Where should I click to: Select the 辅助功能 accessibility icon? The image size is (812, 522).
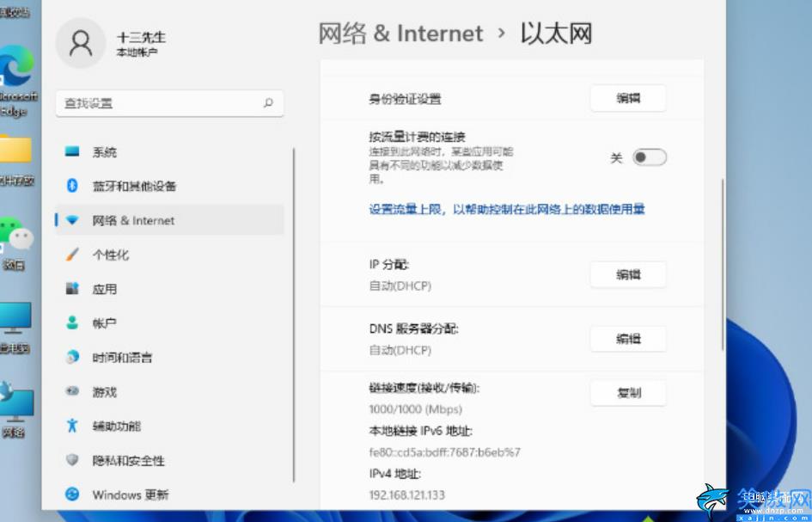(x=72, y=426)
